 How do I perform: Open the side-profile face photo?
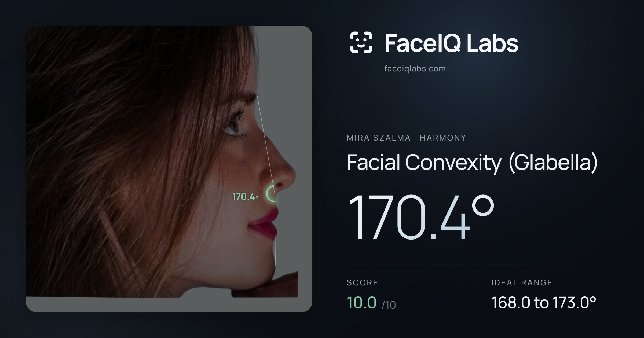click(x=169, y=169)
